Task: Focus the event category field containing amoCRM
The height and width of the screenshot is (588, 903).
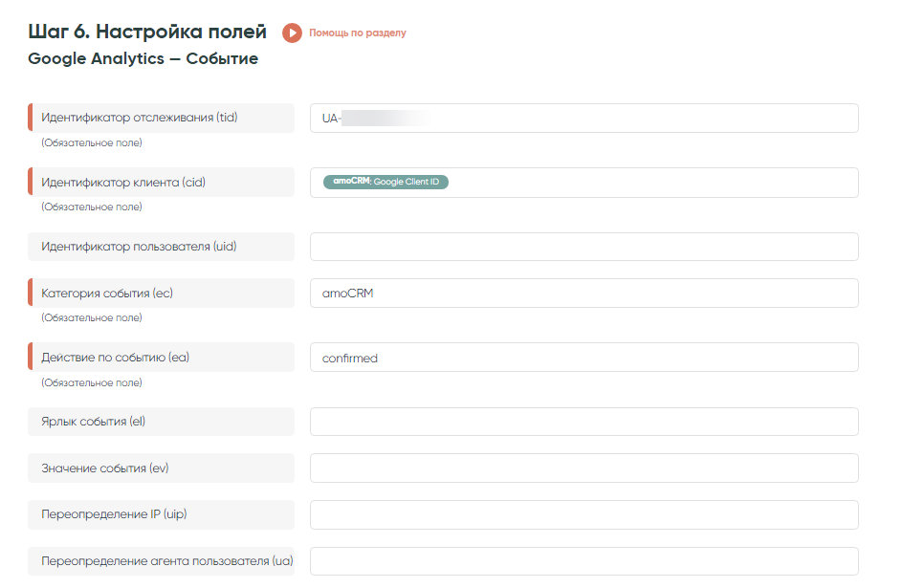Action: tap(584, 293)
